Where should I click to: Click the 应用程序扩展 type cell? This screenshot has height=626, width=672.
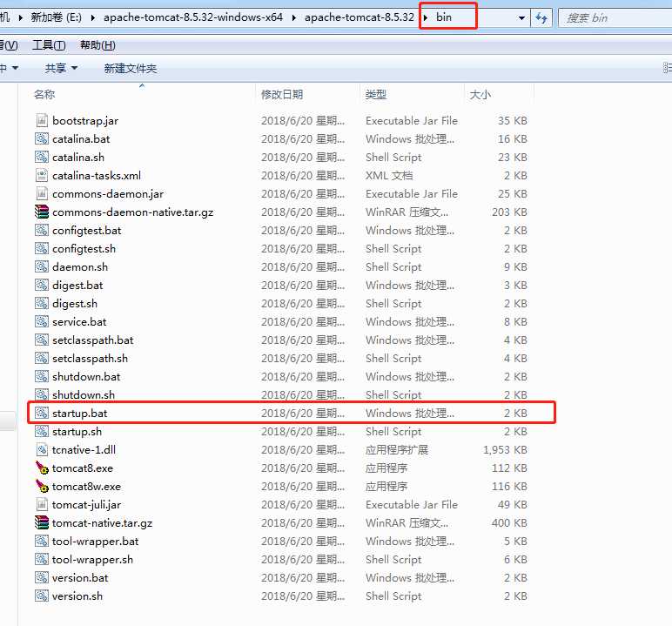pos(397,450)
